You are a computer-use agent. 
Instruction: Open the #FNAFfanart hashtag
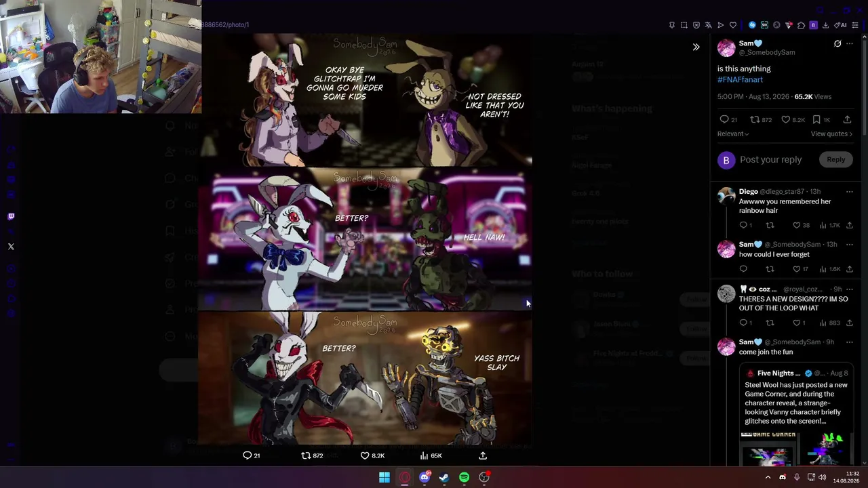coord(740,79)
